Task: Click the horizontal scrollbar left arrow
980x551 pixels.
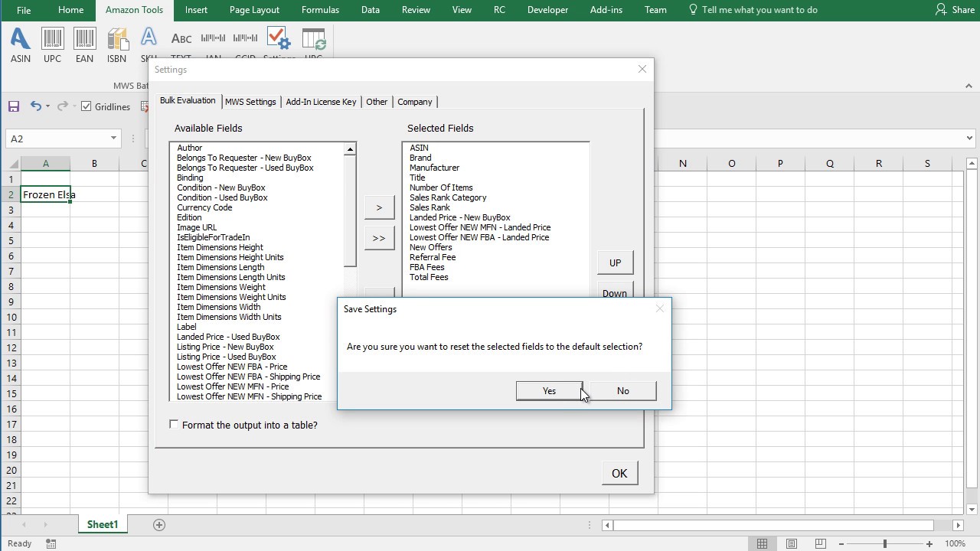Action: point(607,525)
